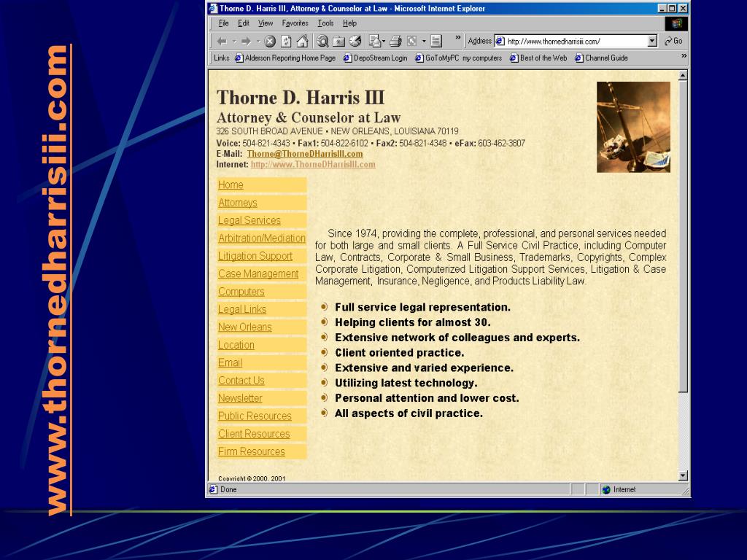Expand the Address bar URL dropdown
This screenshot has width=747, height=560.
click(x=652, y=42)
